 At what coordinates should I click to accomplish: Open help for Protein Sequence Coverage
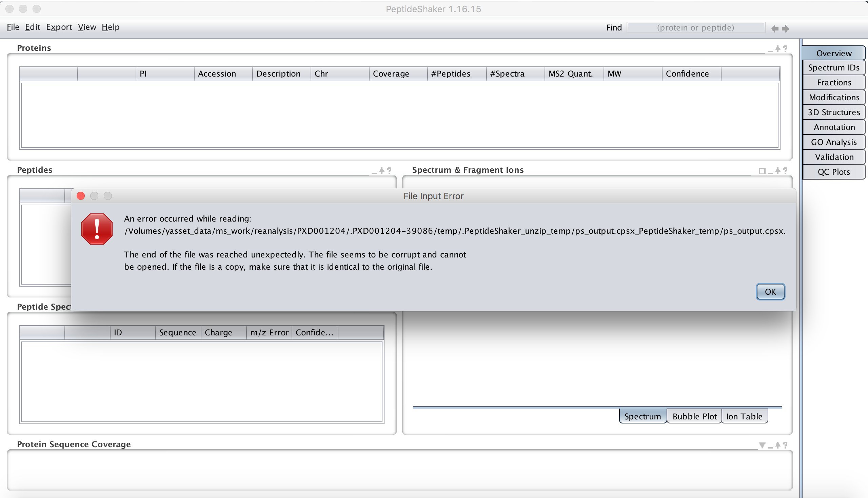click(x=785, y=444)
